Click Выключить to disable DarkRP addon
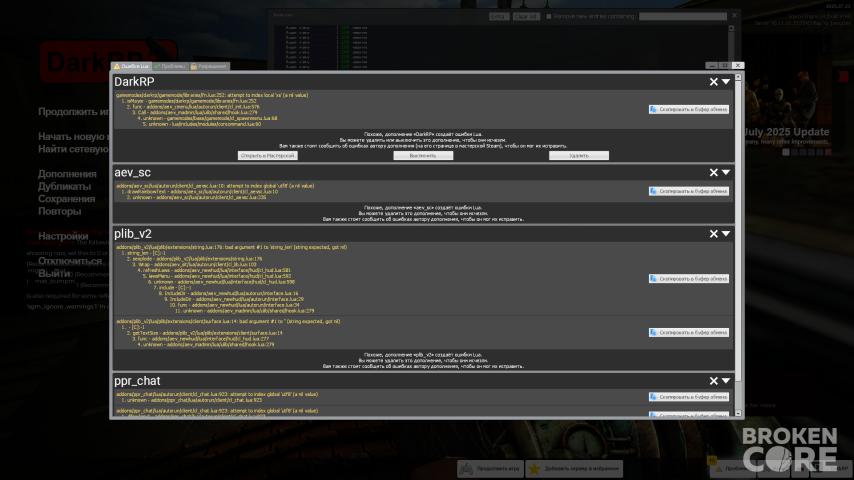Viewport: 854px width, 480px height. coord(423,156)
